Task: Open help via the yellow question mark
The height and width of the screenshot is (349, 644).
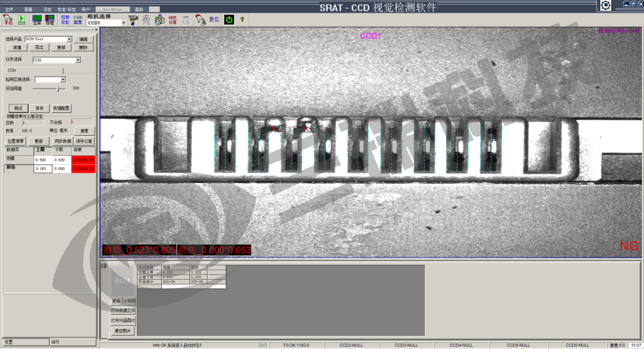Action: pos(242,20)
